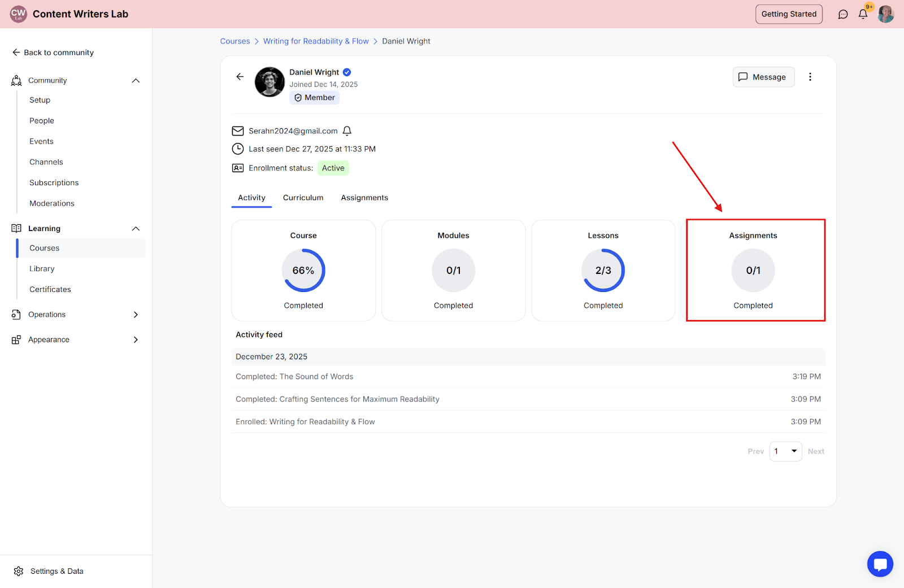Click the bell icon beside the email address
This screenshot has width=904, height=588.
pyautogui.click(x=347, y=131)
